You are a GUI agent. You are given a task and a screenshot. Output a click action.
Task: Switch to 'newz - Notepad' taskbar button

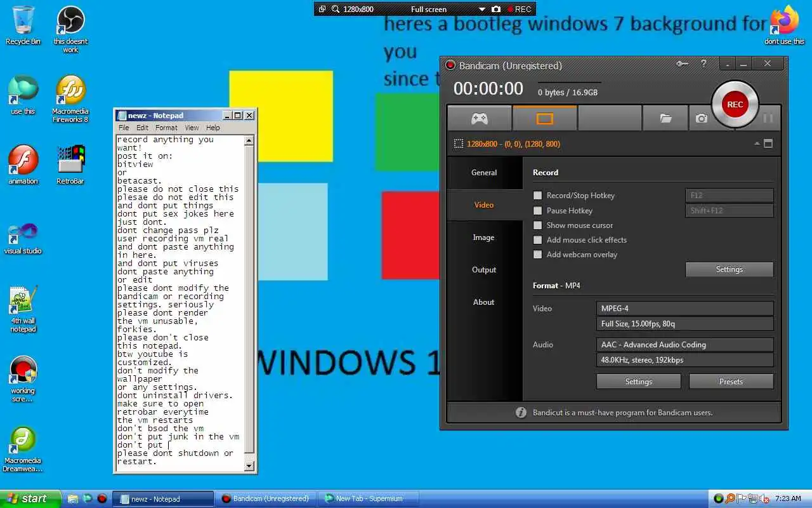click(x=163, y=498)
